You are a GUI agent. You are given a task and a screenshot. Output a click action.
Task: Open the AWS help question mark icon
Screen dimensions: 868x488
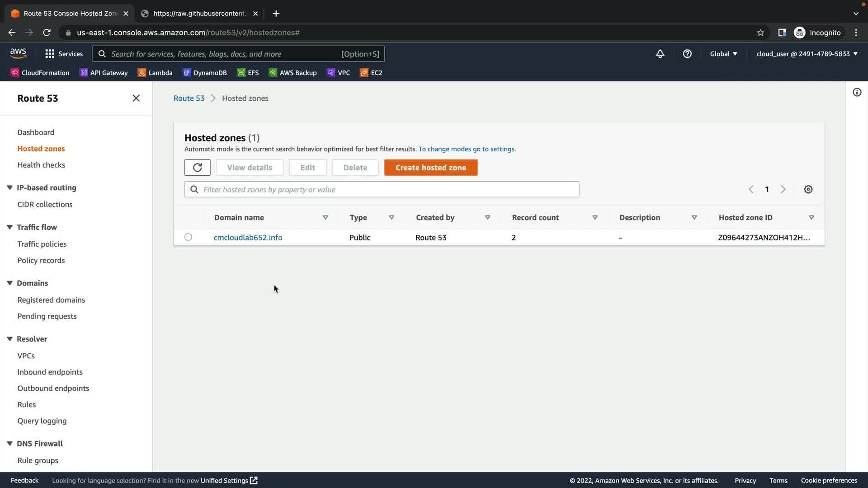(687, 54)
